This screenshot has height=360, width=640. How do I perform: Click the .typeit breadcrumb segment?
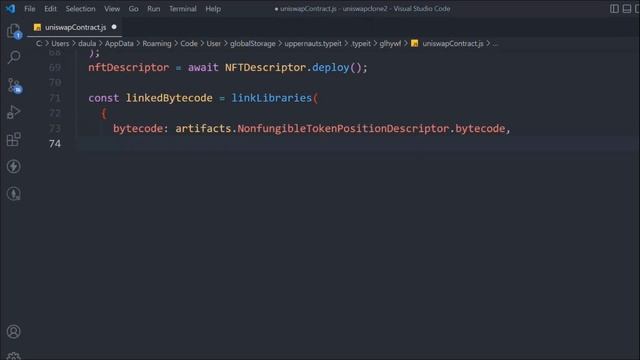tap(361, 43)
